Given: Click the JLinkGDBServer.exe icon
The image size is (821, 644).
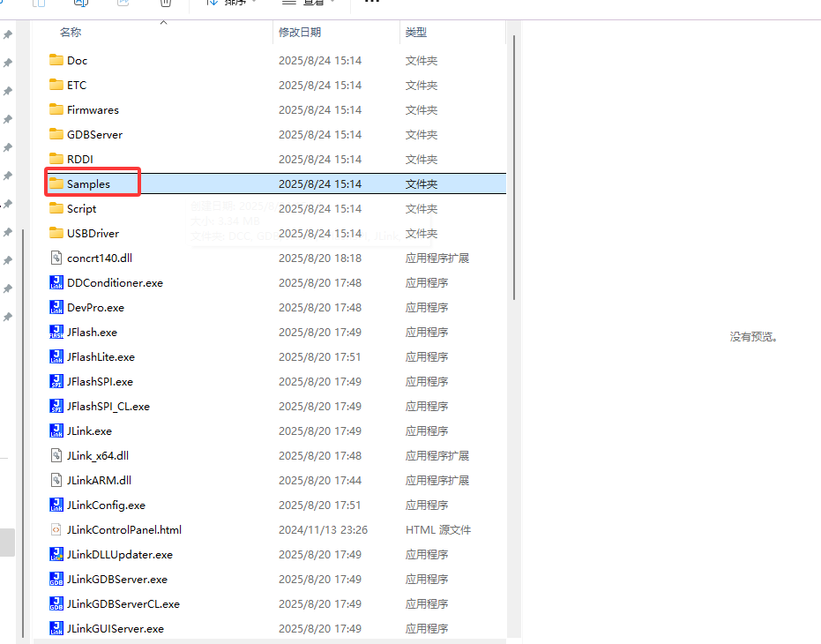Looking at the screenshot, I should [56, 580].
